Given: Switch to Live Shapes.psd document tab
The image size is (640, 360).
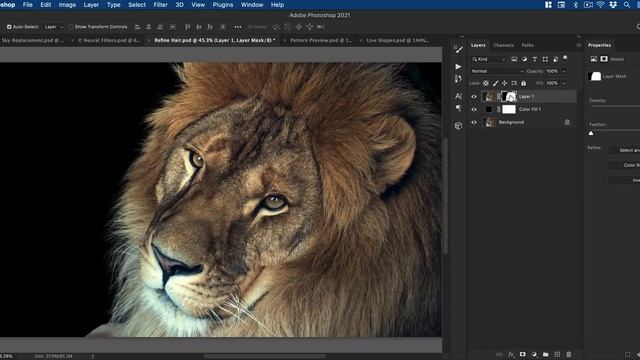Looking at the screenshot, I should (398, 40).
